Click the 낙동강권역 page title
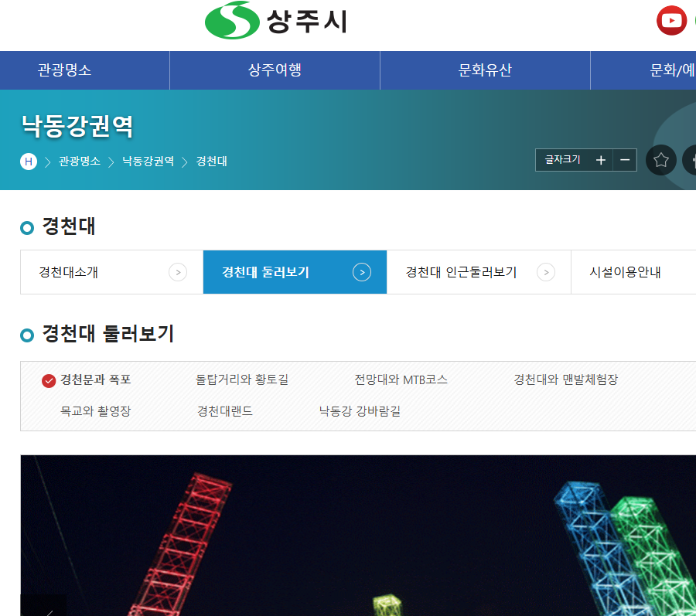 [x=77, y=127]
